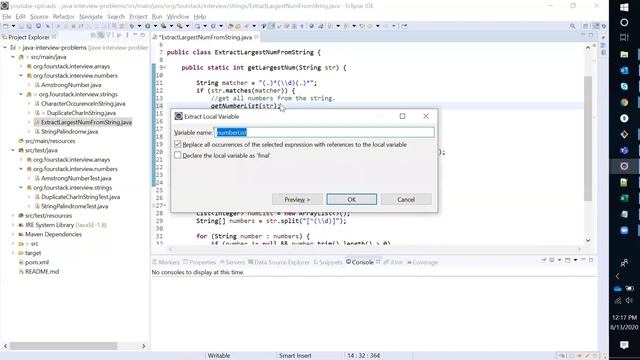Click the Preview > button
Viewport: 640px width, 360px height.
pyautogui.click(x=297, y=200)
